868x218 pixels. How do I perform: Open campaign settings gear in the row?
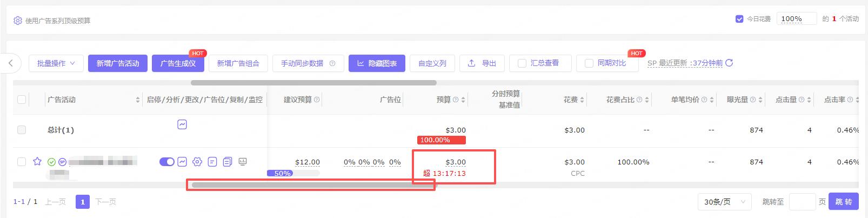[x=197, y=161]
